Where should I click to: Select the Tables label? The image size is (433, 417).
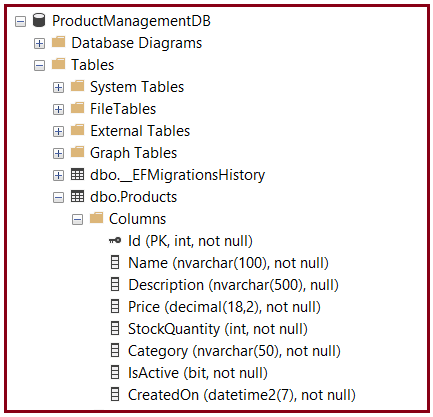tap(93, 65)
